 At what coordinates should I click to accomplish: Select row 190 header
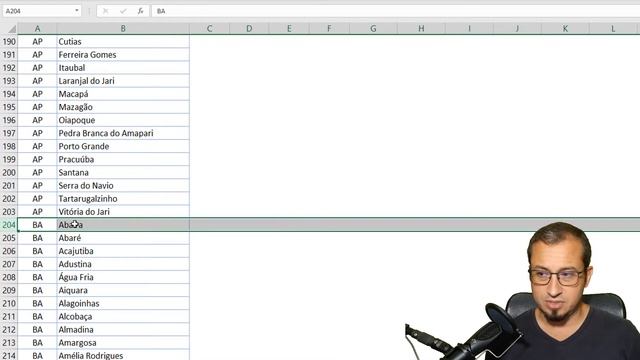click(x=9, y=42)
